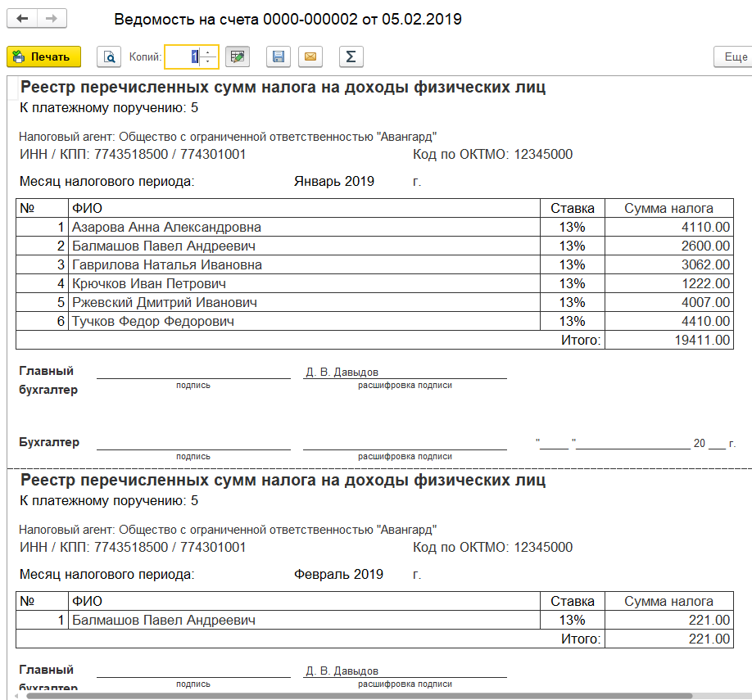Toggle the edit mode pencil icon

(238, 56)
